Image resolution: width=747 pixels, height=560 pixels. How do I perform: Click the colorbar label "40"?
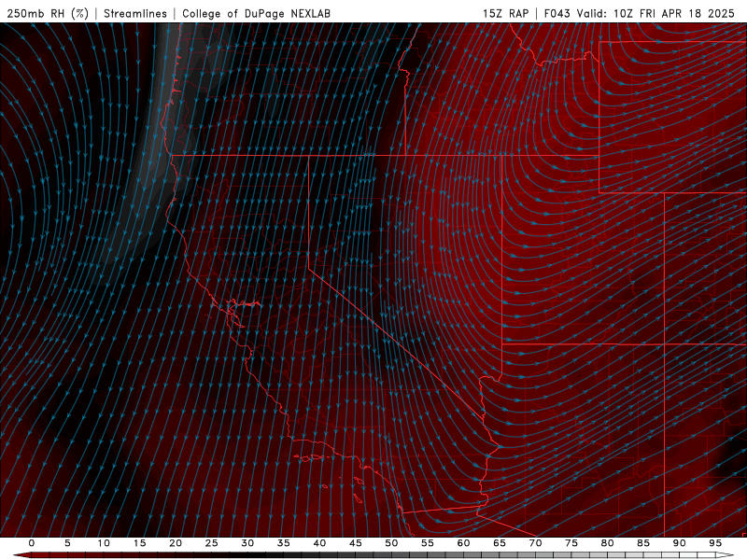coord(319,543)
